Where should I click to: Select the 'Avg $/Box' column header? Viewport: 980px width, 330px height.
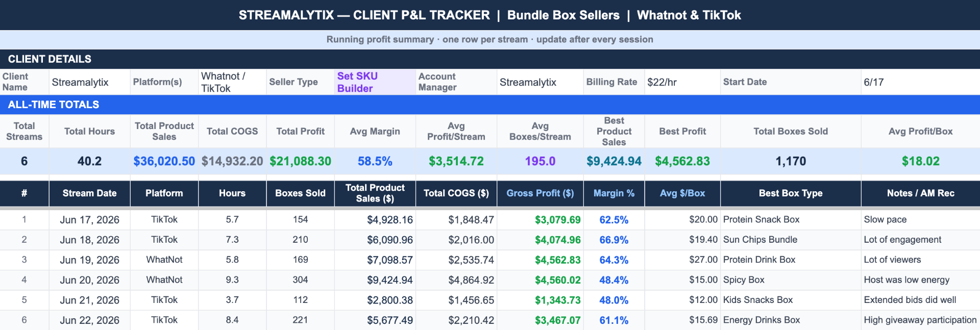click(682, 193)
